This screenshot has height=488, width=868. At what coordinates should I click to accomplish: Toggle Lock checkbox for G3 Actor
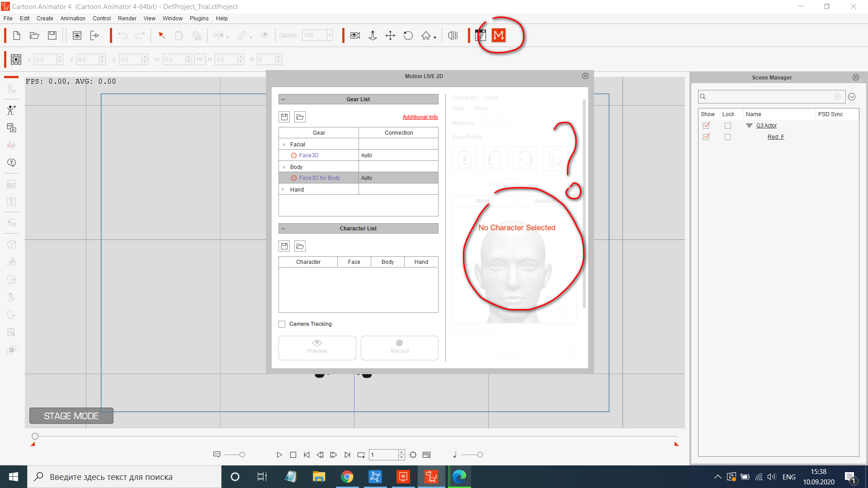[x=727, y=126]
